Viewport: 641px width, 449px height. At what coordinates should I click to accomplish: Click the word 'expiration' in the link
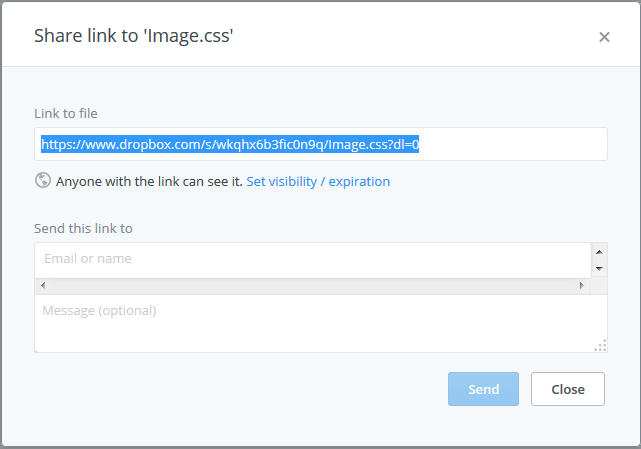(x=359, y=182)
